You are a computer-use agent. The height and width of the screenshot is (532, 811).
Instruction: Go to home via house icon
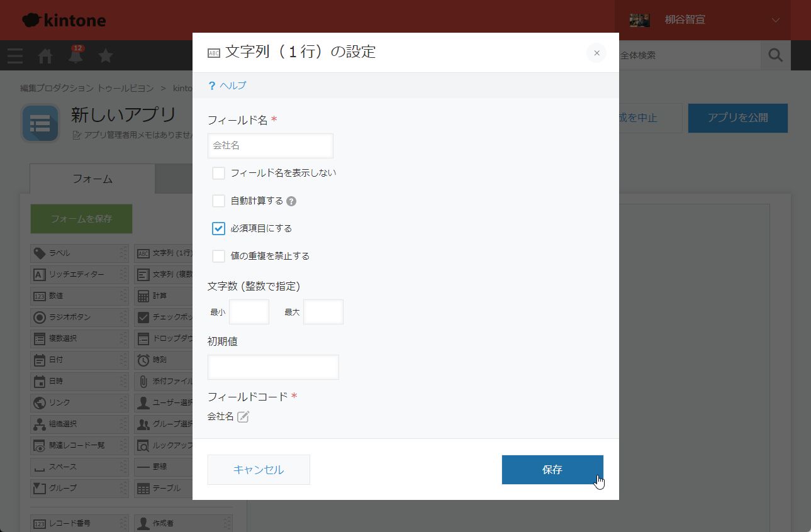(x=45, y=56)
